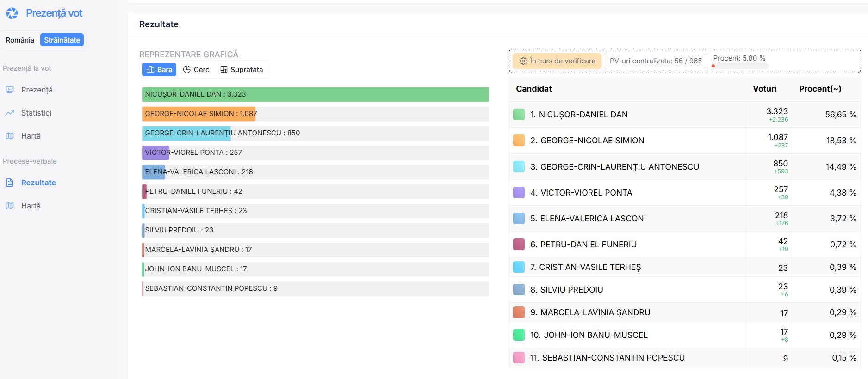Click the În curs de verificare badge
Viewport: 868px width, 379px height.
(557, 61)
